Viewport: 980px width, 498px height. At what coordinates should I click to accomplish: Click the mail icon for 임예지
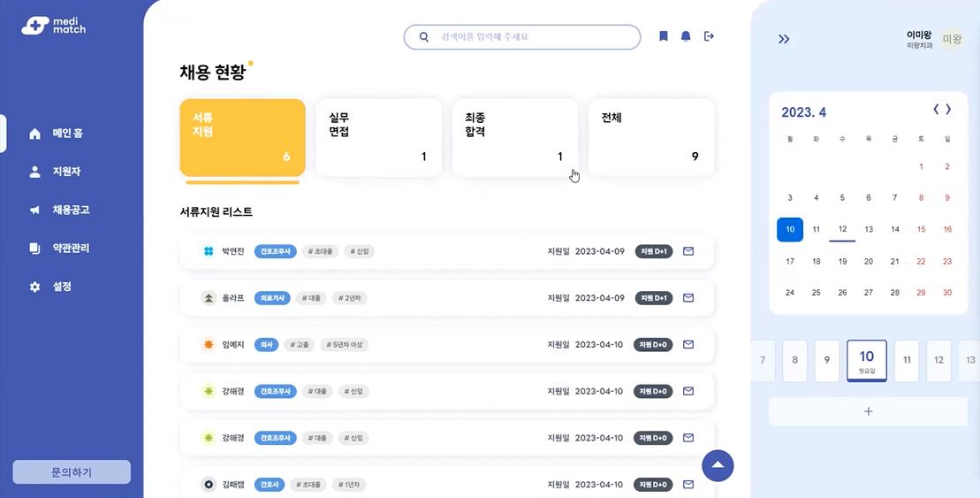(x=688, y=344)
